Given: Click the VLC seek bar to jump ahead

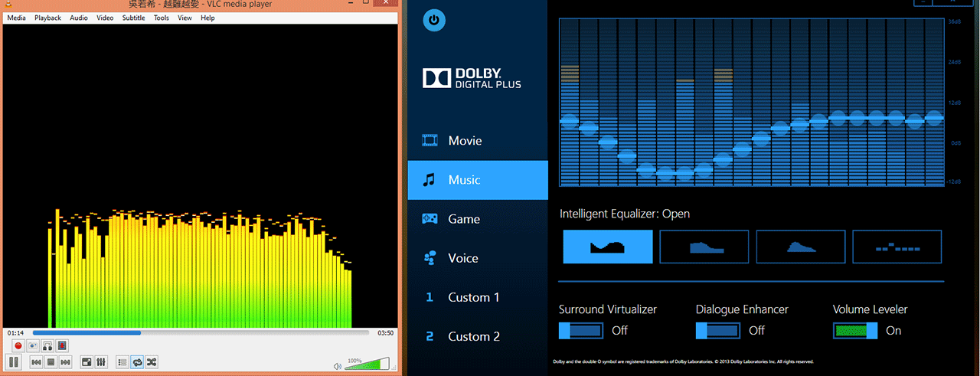Looking at the screenshot, I should [x=199, y=333].
